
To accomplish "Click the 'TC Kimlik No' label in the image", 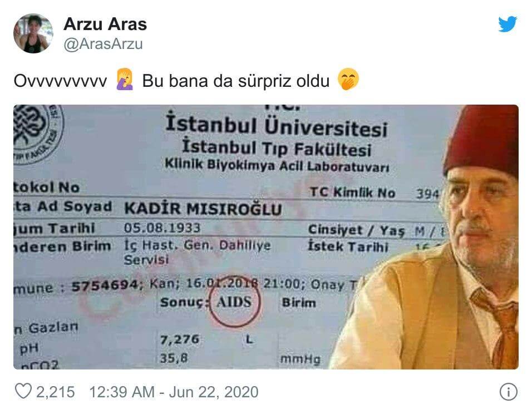I will 352,193.
